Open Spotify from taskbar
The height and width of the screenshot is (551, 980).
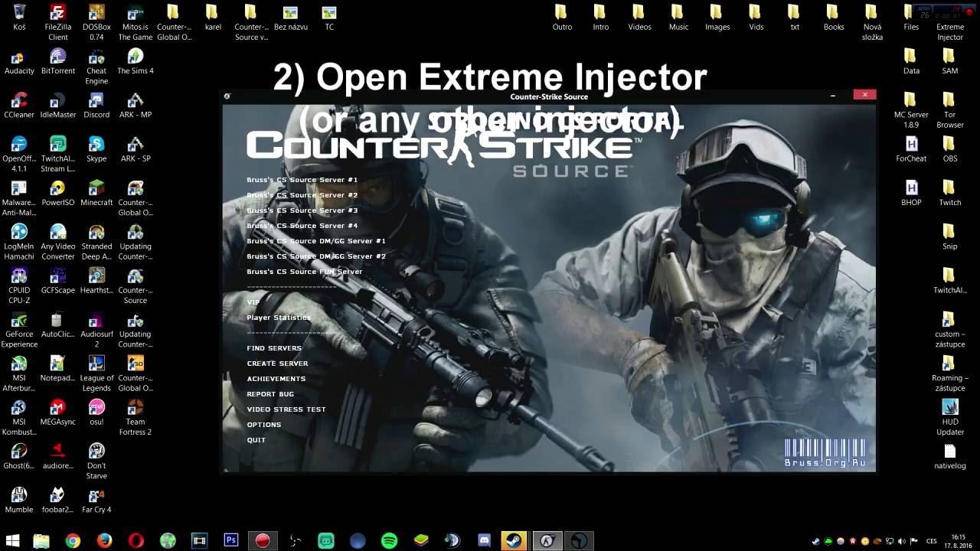[x=389, y=541]
